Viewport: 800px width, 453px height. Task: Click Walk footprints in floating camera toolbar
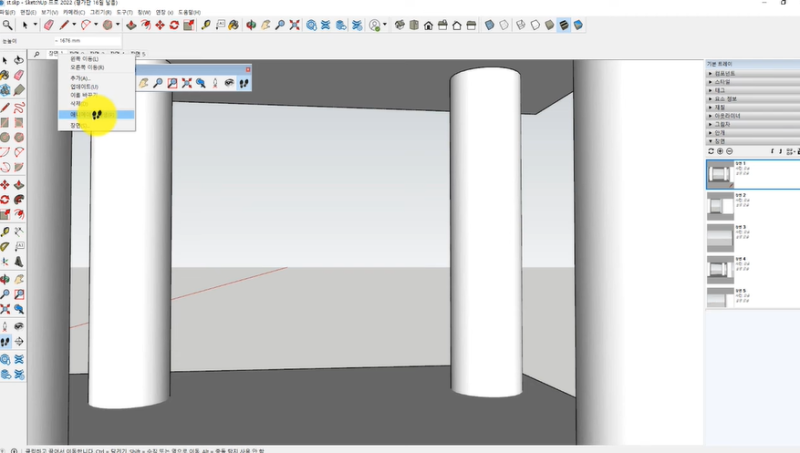click(x=244, y=83)
